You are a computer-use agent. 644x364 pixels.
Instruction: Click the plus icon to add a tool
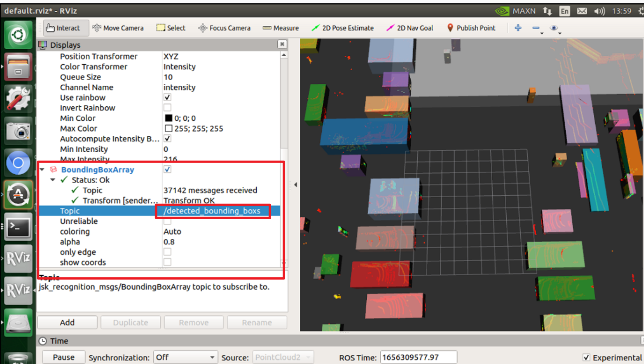pyautogui.click(x=518, y=28)
